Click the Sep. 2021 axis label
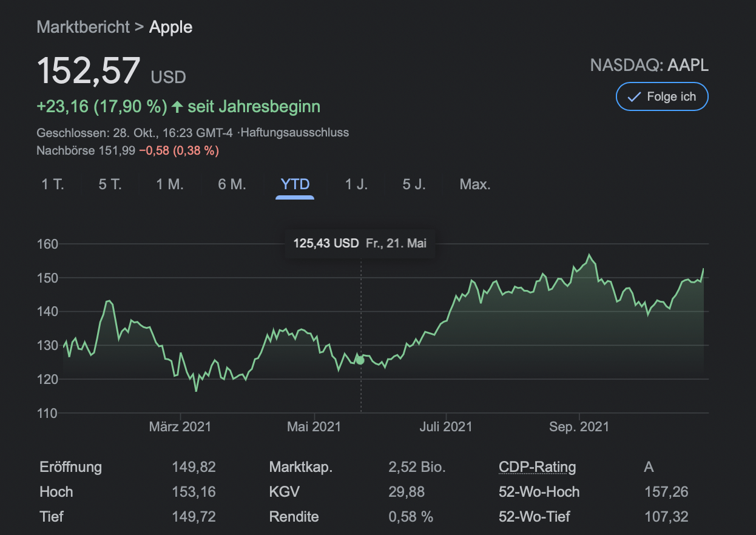This screenshot has width=756, height=535. click(579, 427)
